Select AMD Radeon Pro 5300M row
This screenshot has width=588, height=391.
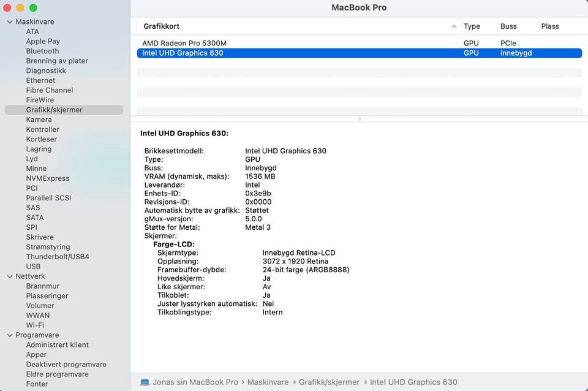(x=360, y=43)
